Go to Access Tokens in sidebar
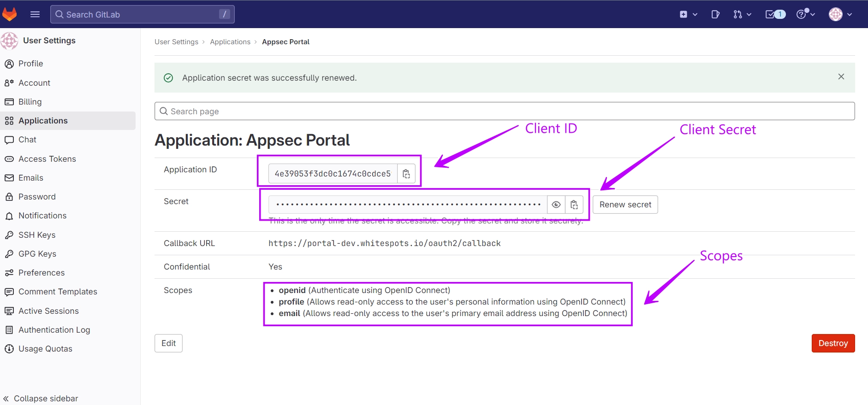868x405 pixels. point(47,159)
